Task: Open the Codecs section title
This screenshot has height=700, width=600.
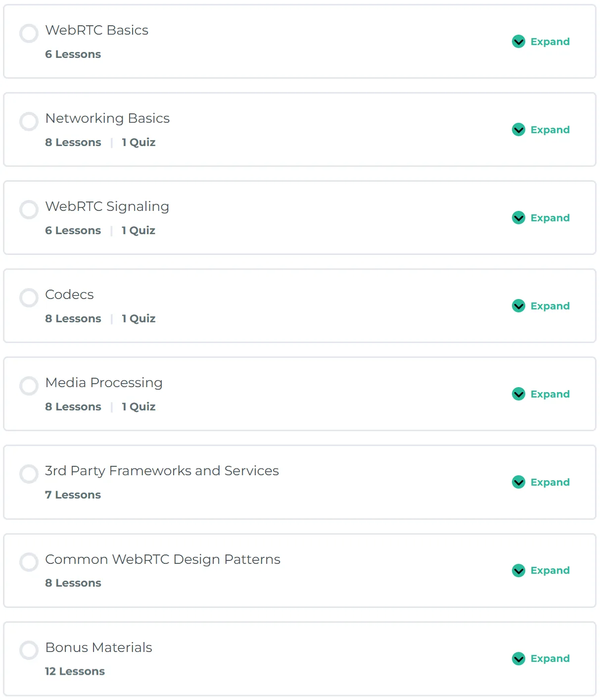Action: (x=69, y=295)
